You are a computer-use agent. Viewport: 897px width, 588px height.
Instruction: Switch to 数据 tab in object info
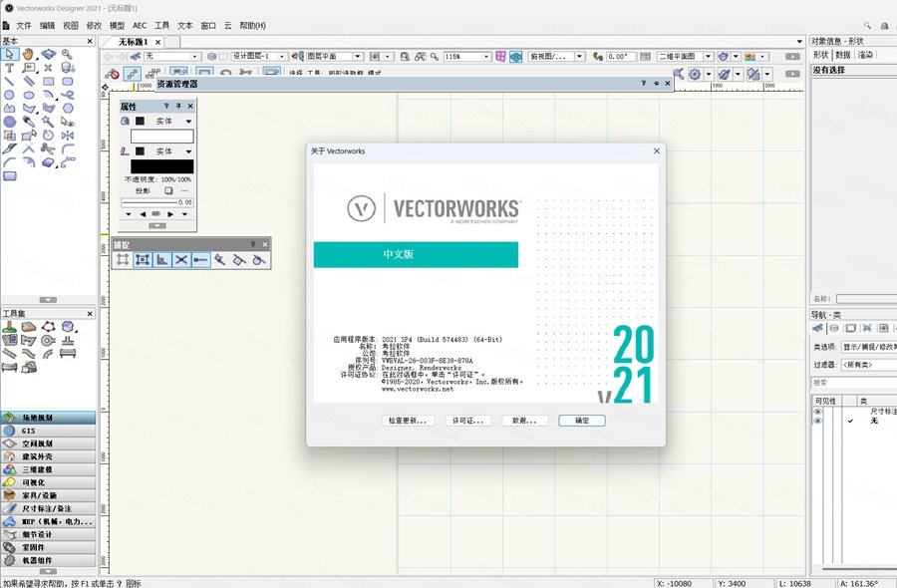pos(842,55)
